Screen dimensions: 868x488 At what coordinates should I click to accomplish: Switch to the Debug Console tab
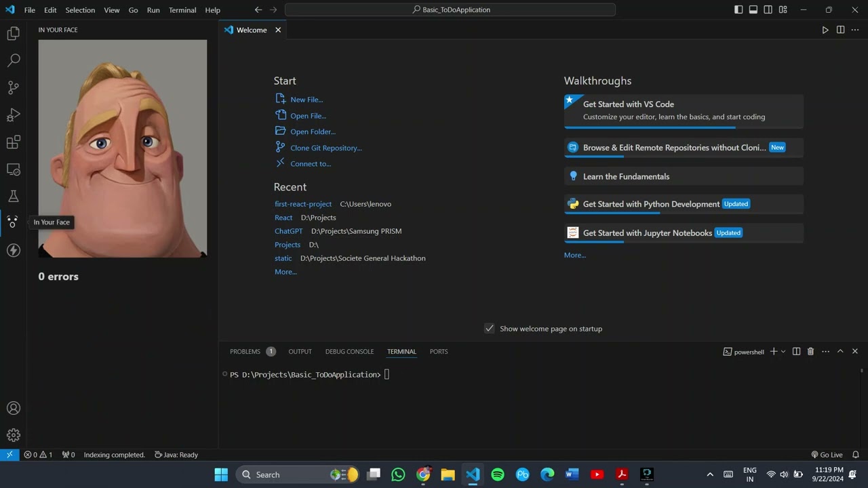pos(349,352)
